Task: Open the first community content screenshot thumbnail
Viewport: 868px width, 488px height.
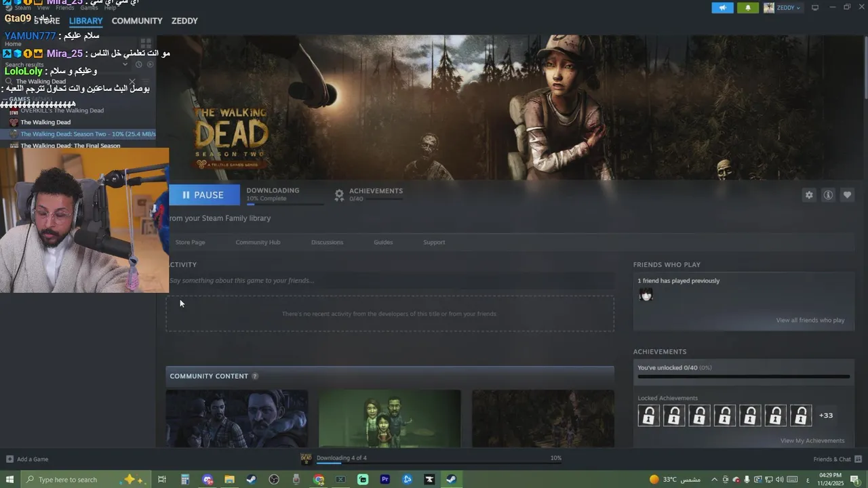Action: (237, 418)
